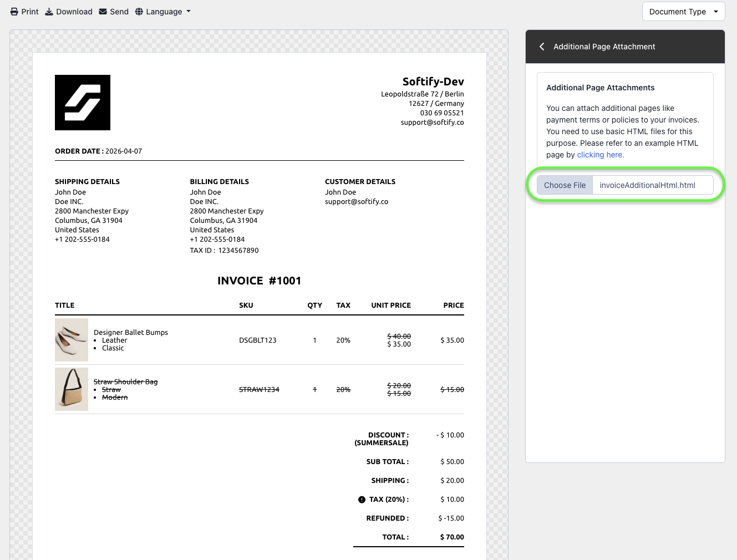This screenshot has height=560, width=737.
Task: Click the $ 70.00 total amount
Action: (x=451, y=537)
